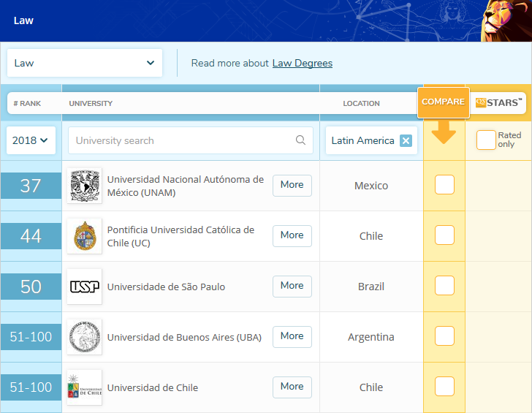Click More for Pontificia Universidad Católica de Chile

tap(292, 236)
